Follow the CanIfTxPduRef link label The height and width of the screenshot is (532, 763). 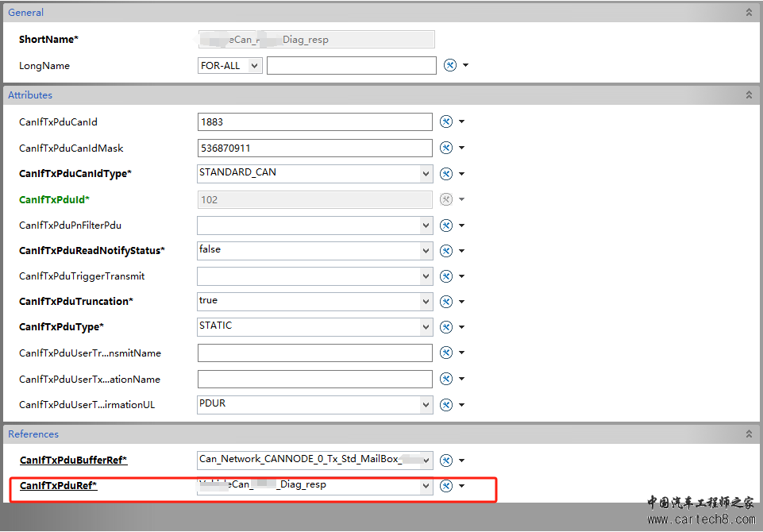pos(59,485)
